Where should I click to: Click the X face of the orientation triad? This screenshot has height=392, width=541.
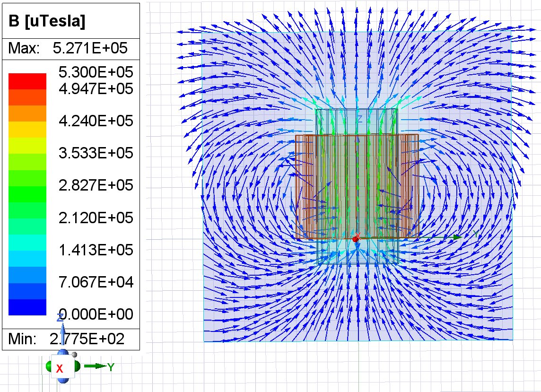coord(60,368)
